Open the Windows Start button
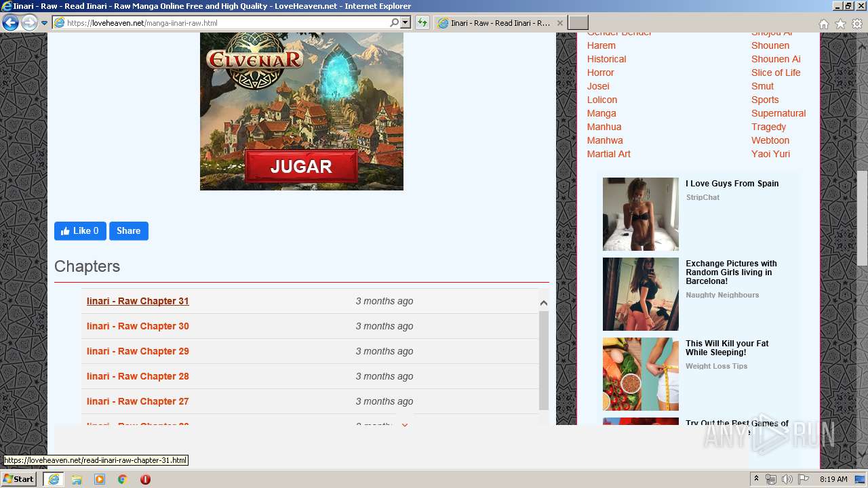 tap(18, 479)
